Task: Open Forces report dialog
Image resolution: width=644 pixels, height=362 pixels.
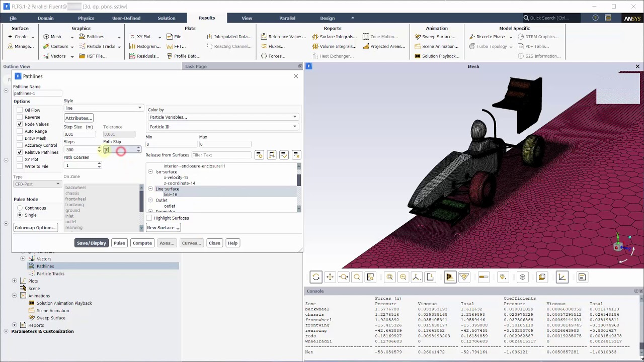Action: tap(273, 56)
